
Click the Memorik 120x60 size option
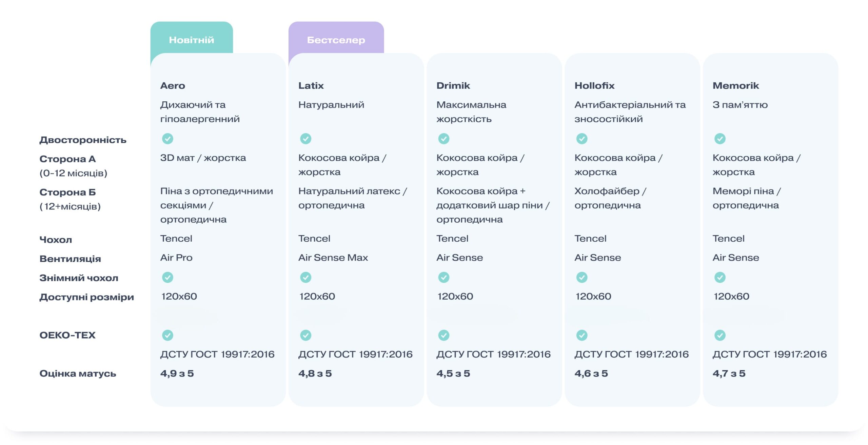731,296
